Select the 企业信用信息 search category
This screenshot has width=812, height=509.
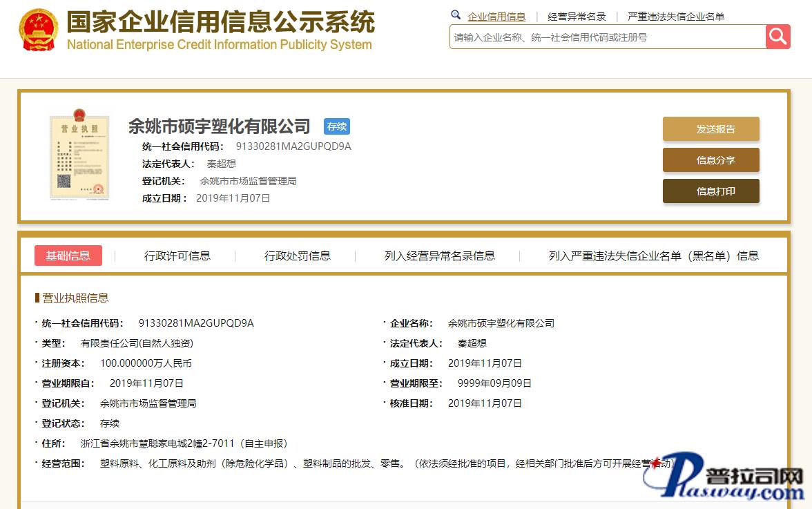coord(496,17)
